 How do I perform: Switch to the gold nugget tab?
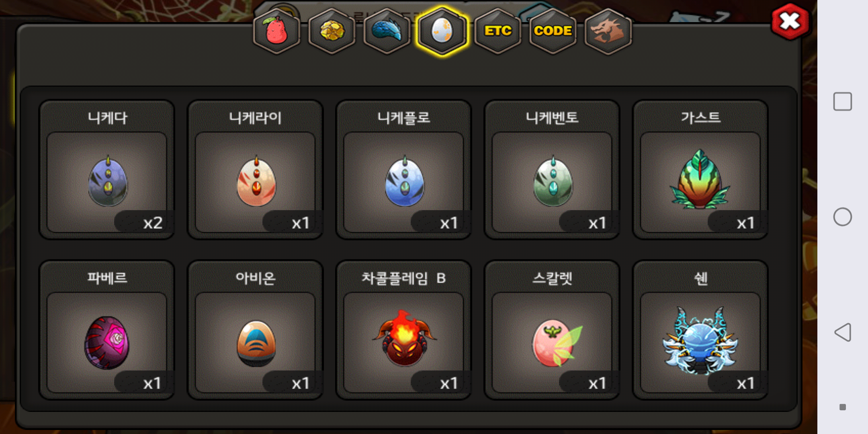pos(332,31)
